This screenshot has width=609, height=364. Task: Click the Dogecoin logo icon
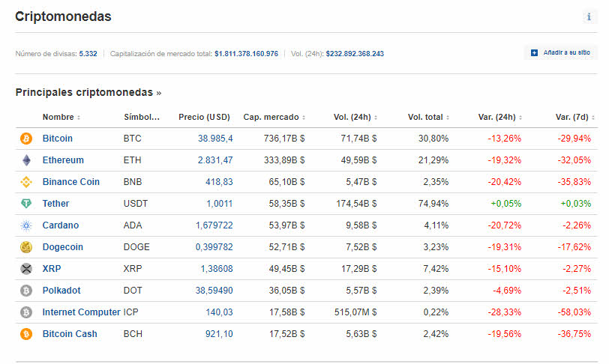(26, 247)
